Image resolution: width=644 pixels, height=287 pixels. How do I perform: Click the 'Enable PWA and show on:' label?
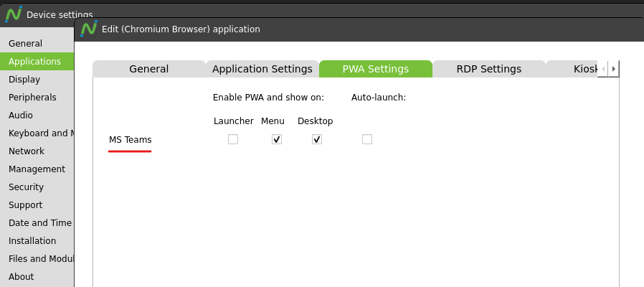coord(269,98)
